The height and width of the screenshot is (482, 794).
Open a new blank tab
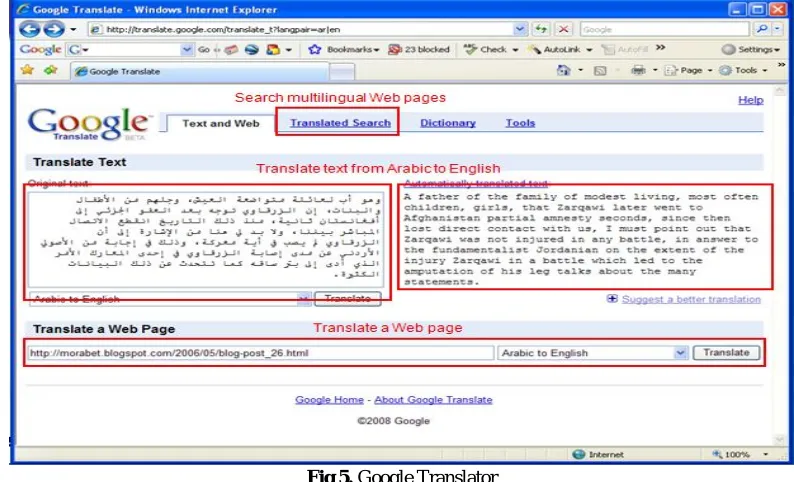pyautogui.click(x=342, y=72)
